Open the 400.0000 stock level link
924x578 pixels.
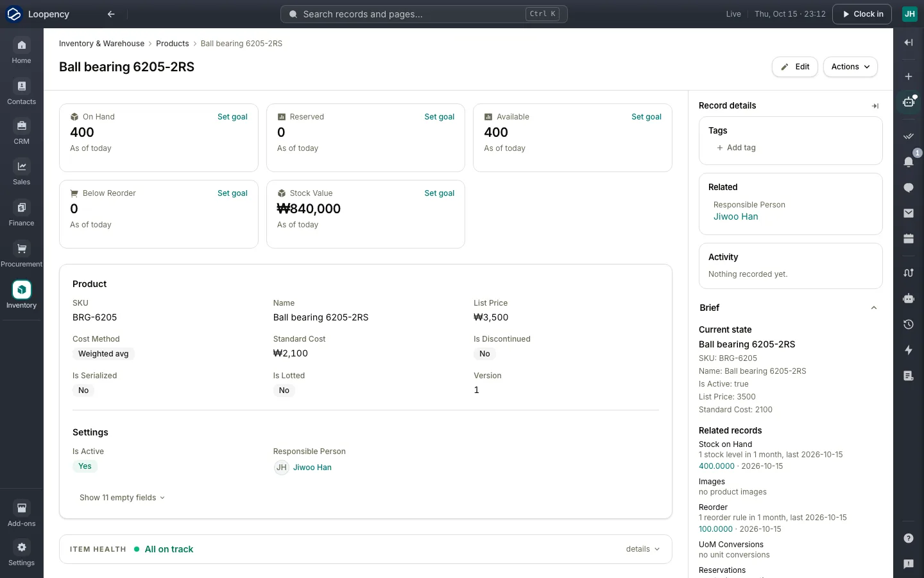717,466
